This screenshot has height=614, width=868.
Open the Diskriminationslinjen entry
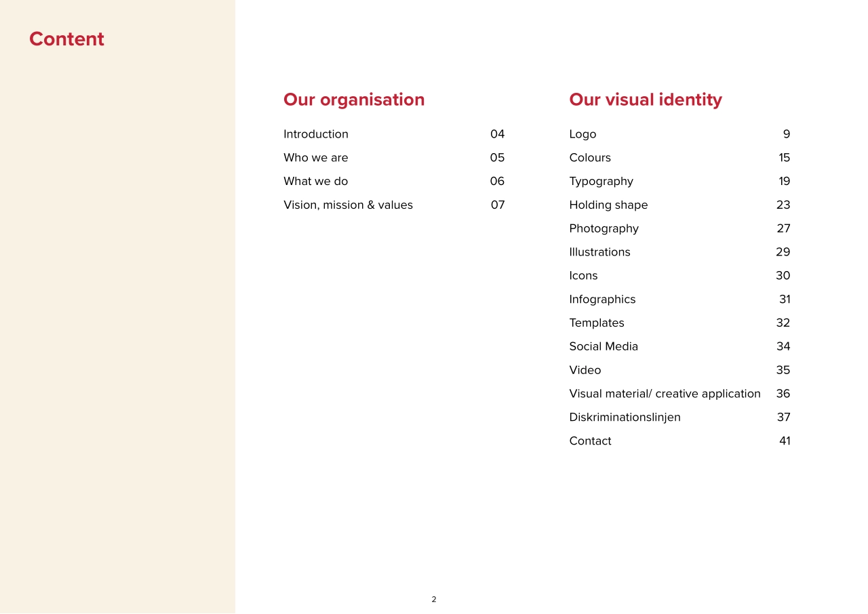pyautogui.click(x=625, y=417)
